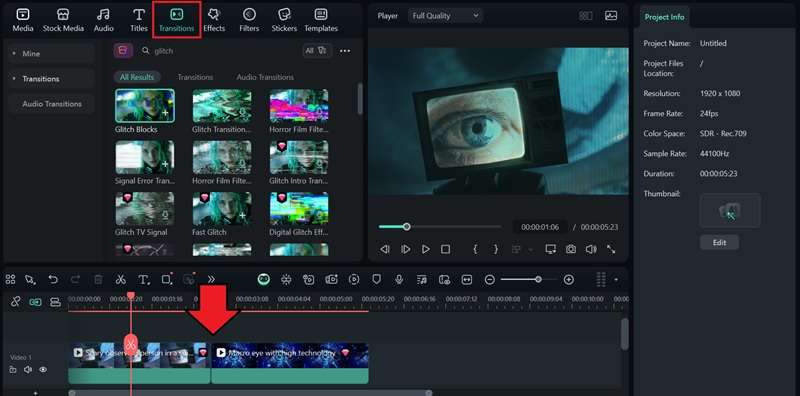Add a marker with the shield icon
This screenshot has width=800, height=396.
[x=377, y=279]
